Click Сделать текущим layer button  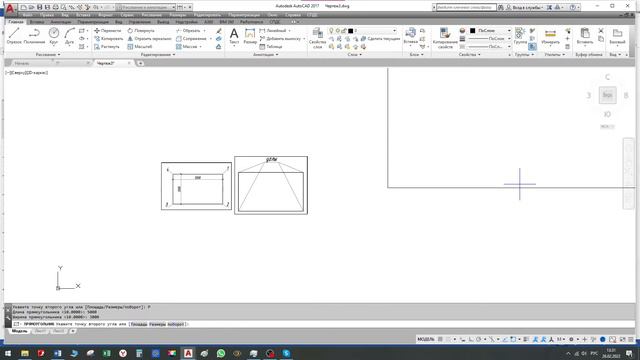[x=380, y=39]
